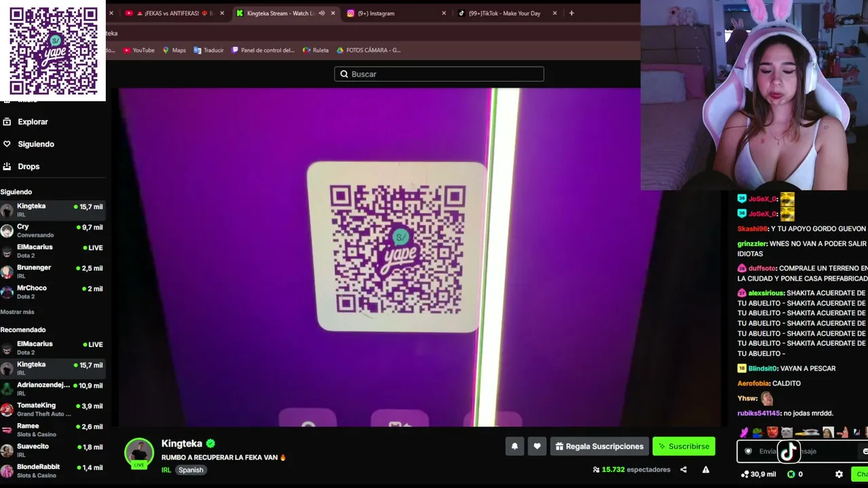
Task: Open the Maps bookmark
Action: [x=174, y=50]
